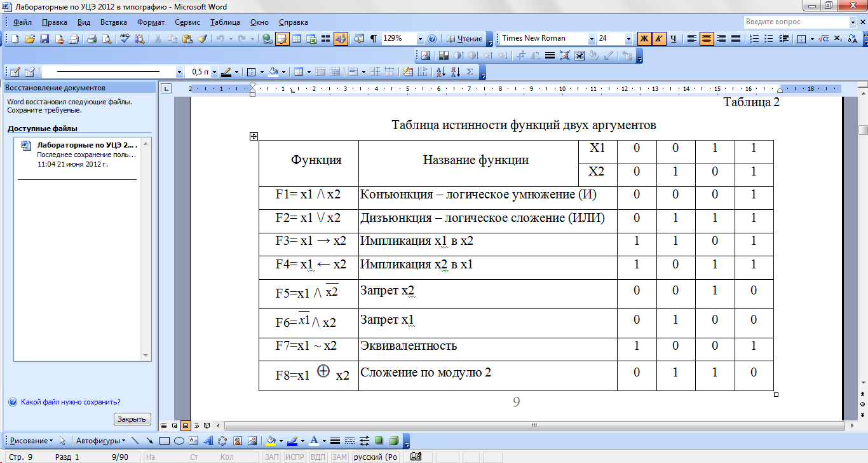Viewport: 868px width, 463px height.
Task: Click the table move handle
Action: [x=254, y=136]
